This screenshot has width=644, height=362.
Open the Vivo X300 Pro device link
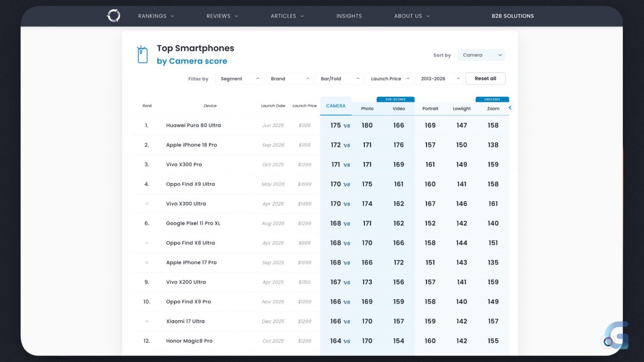[184, 165]
